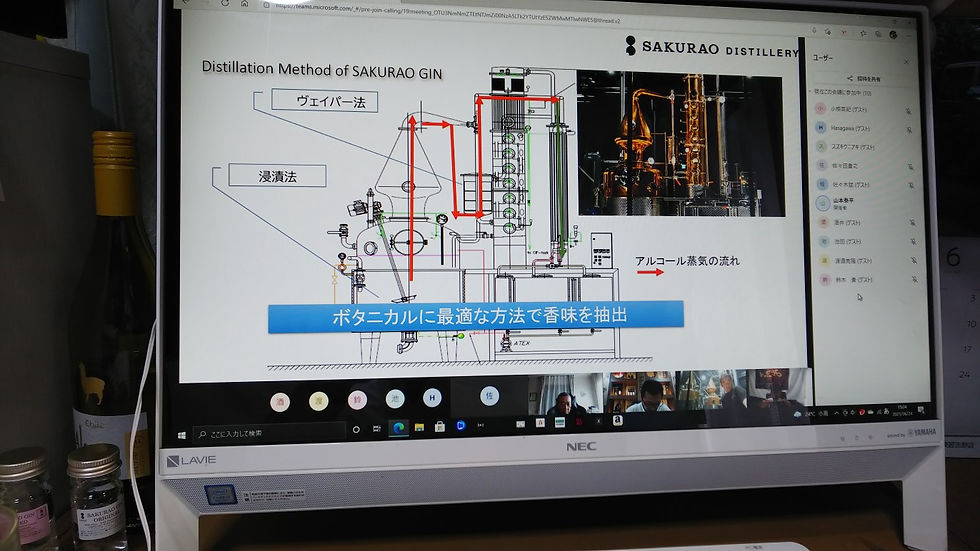Click muted mic icon beside Hasagawa

909,130
